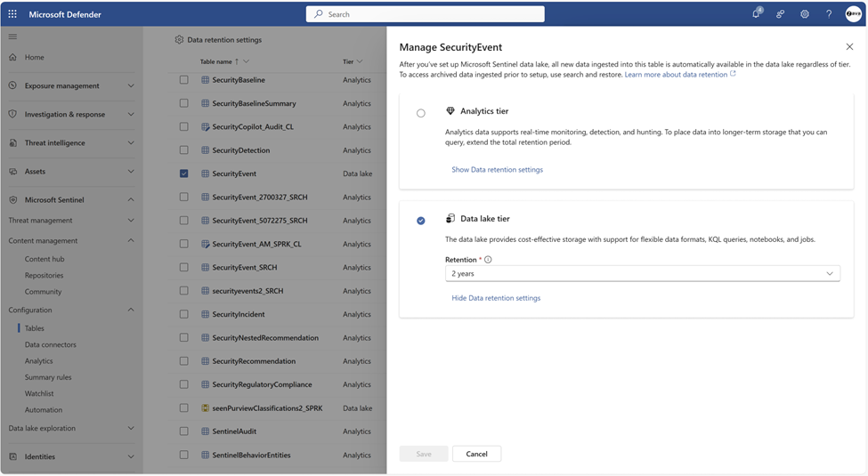Check the SentinelAudit row checkbox
This screenshot has width=868, height=476.
tap(183, 432)
